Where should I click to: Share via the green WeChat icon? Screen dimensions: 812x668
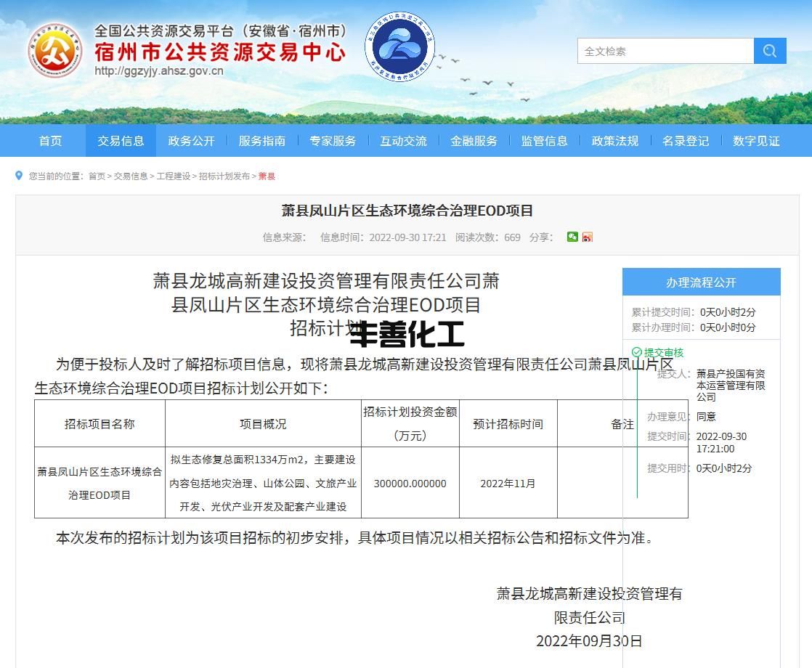tap(572, 237)
